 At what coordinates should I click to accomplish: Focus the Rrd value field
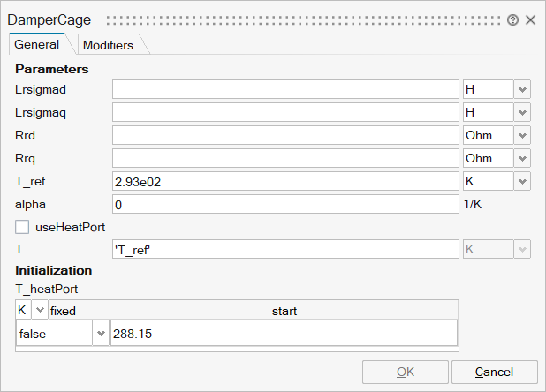(x=284, y=135)
